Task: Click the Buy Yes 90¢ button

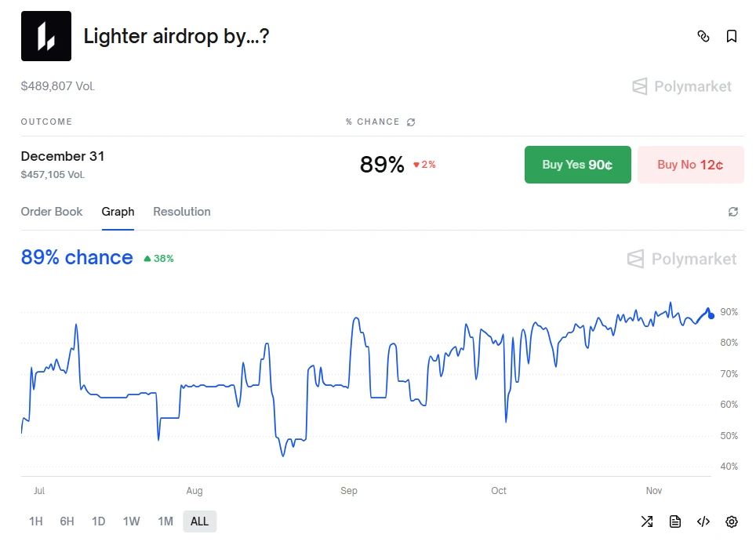Action: [577, 165]
